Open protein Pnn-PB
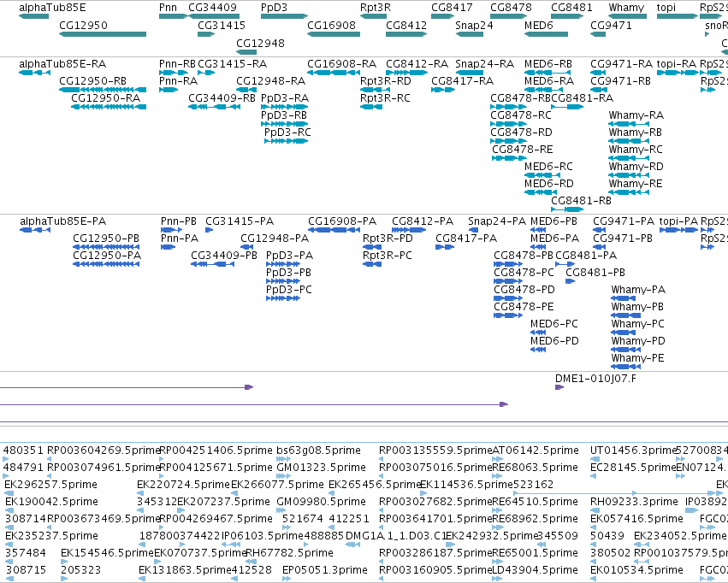 coord(179,221)
